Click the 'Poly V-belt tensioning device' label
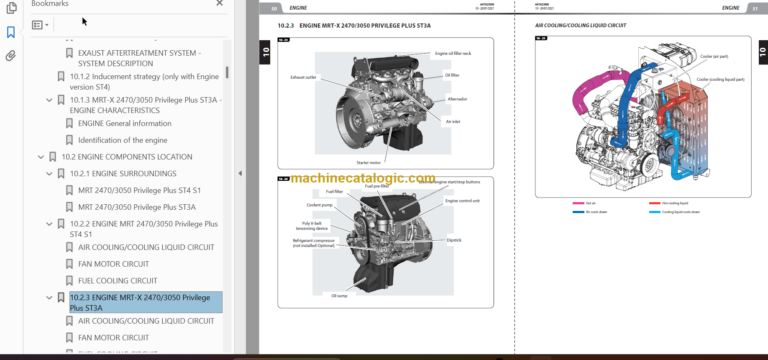Viewport: 768px width, 360px height. point(312,225)
